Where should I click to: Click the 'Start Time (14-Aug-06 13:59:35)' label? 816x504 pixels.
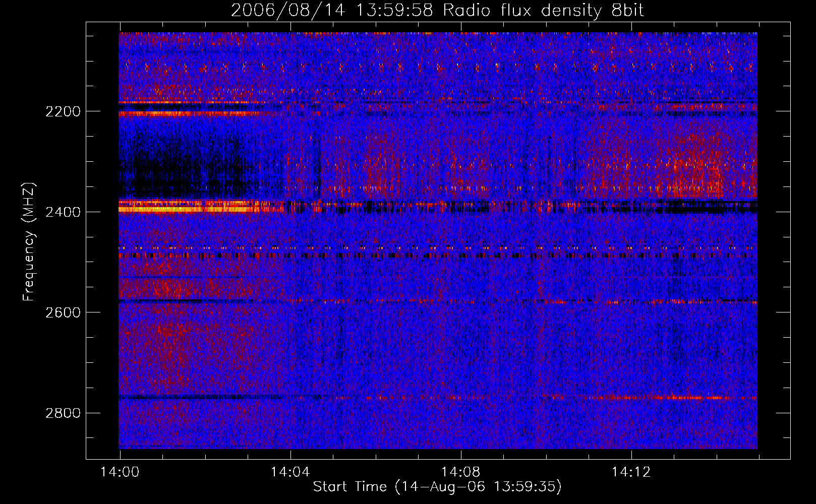point(437,487)
